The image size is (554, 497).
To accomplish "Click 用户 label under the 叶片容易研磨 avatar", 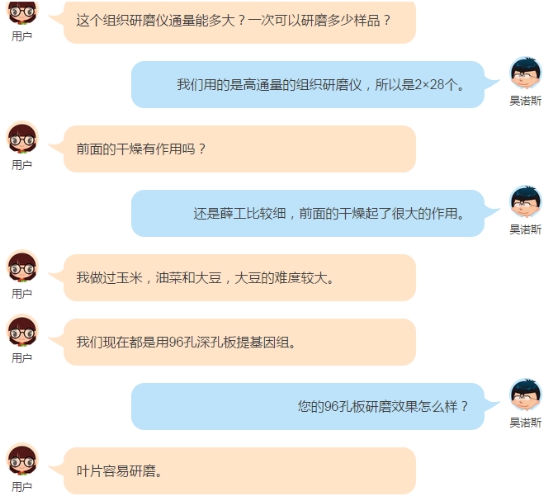I will pos(22,487).
